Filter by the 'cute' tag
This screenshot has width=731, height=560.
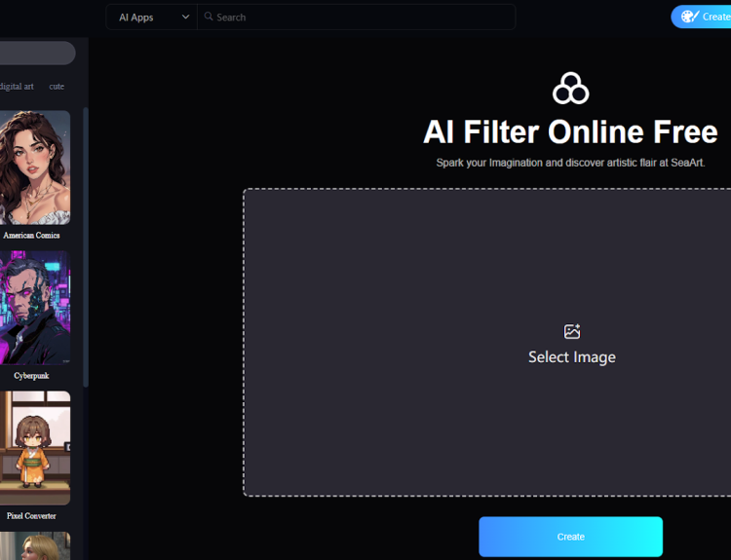click(57, 87)
